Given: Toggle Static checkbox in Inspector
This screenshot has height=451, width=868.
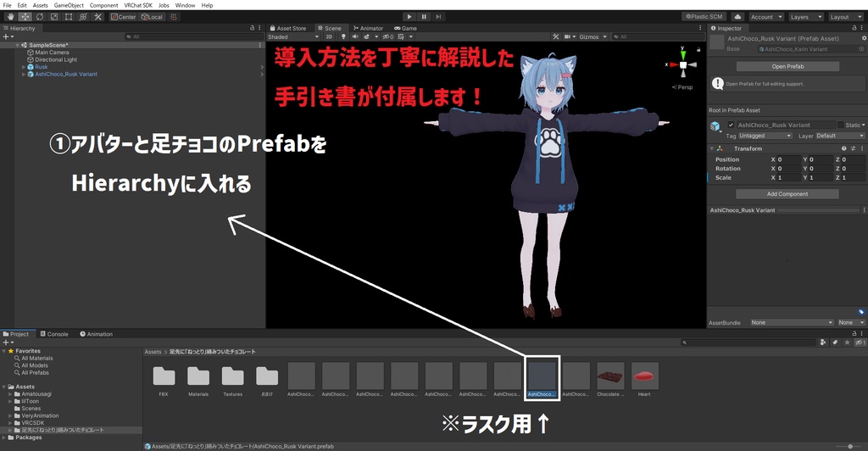Looking at the screenshot, I should coord(840,125).
